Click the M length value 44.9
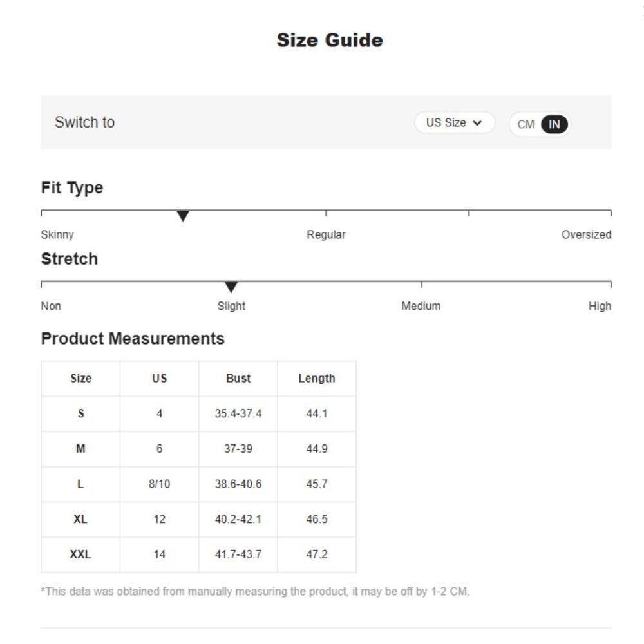This screenshot has height=644, width=644. click(317, 448)
